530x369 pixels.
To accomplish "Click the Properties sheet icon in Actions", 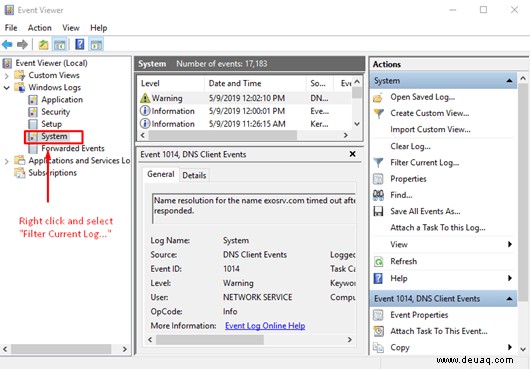I will click(x=378, y=179).
